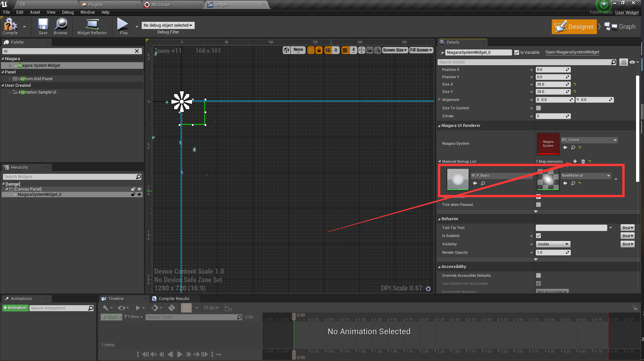
Task: Select the mirror/flip preview icon
Action: click(378, 50)
